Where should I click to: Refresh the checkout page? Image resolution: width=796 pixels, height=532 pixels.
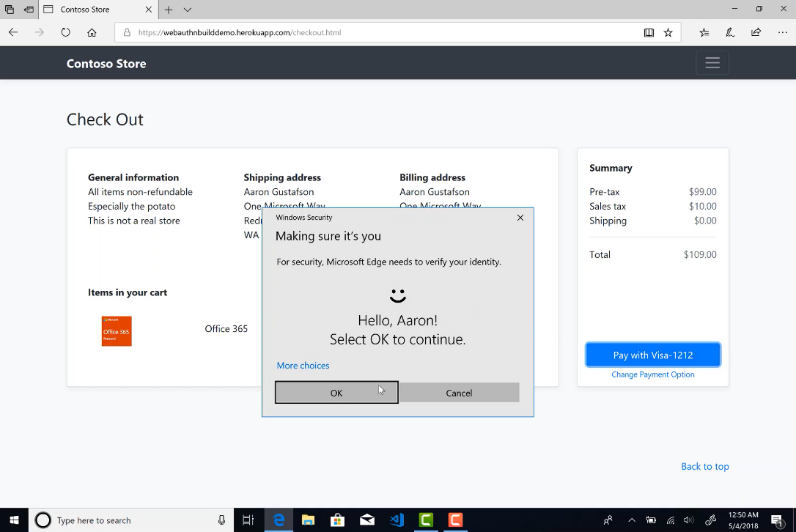65,32
